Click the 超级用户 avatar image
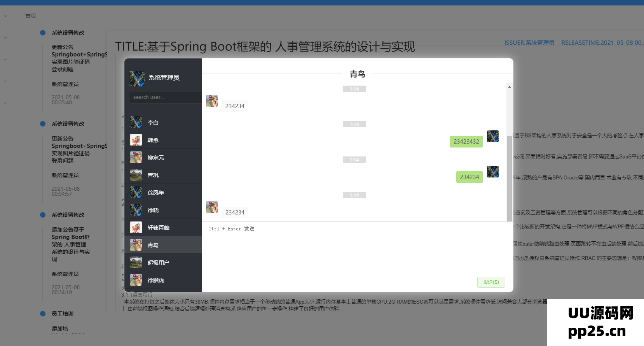Screen dimensions: 644x346 click(136, 263)
